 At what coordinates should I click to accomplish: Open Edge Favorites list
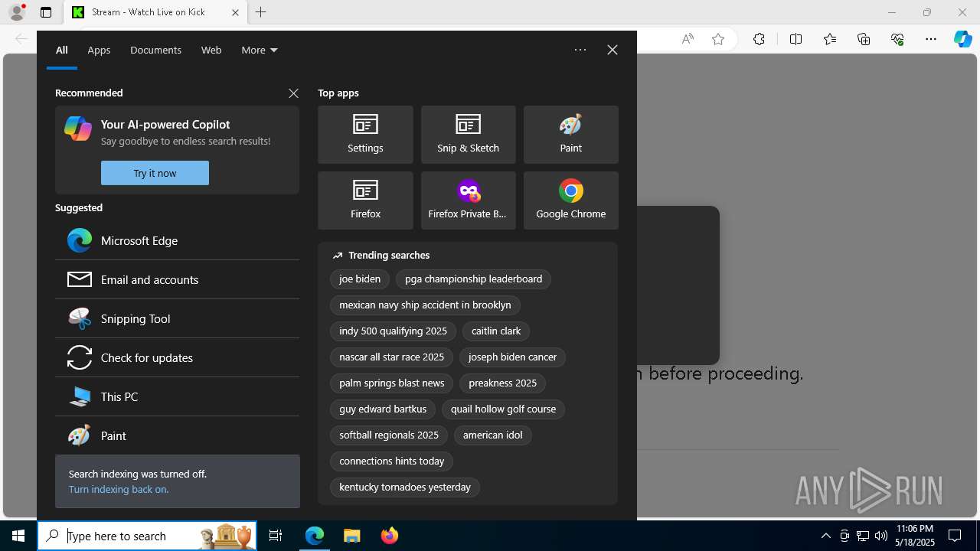pyautogui.click(x=830, y=39)
